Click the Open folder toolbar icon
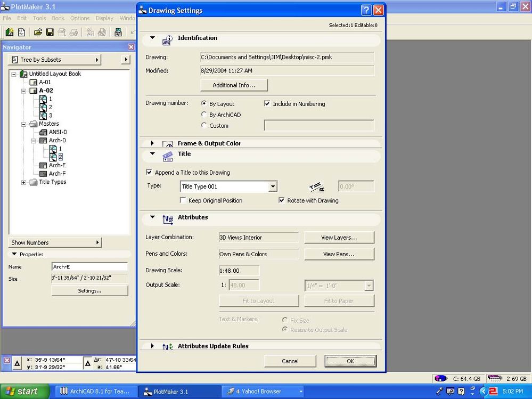 pyautogui.click(x=38, y=32)
